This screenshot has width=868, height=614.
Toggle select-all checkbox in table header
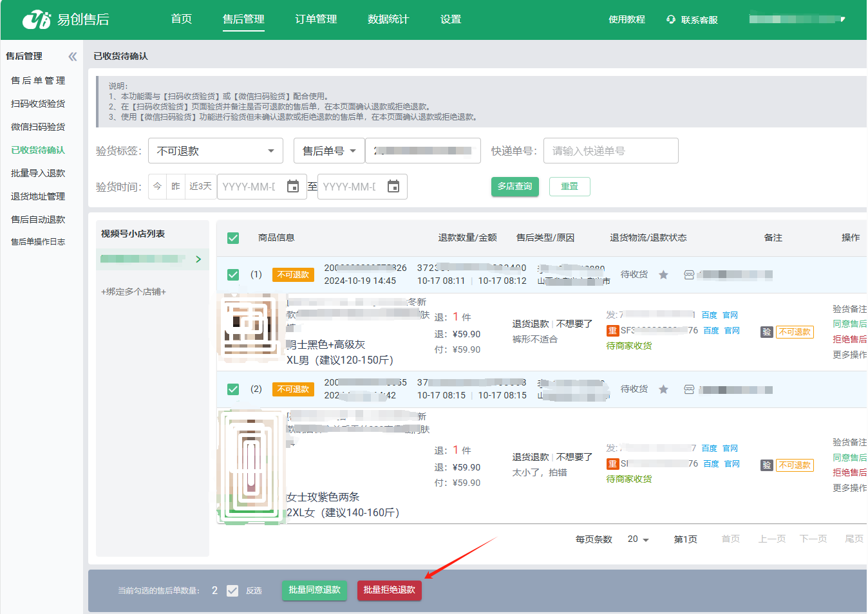click(x=233, y=238)
